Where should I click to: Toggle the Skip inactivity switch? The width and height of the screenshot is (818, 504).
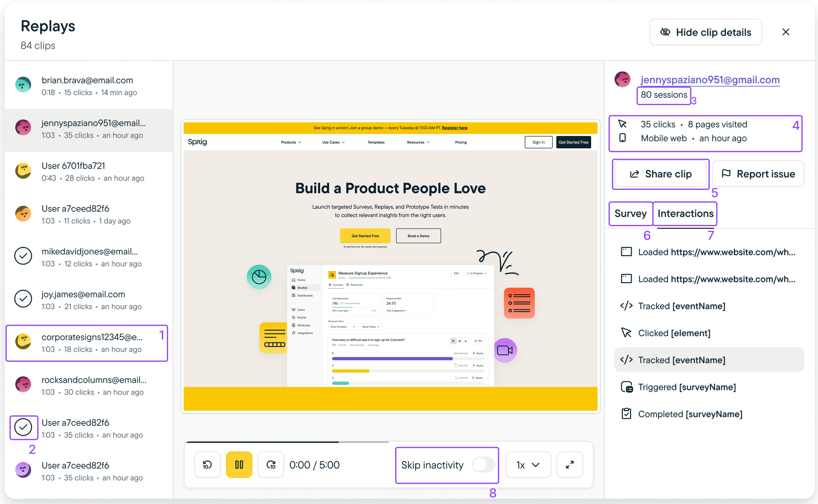483,465
